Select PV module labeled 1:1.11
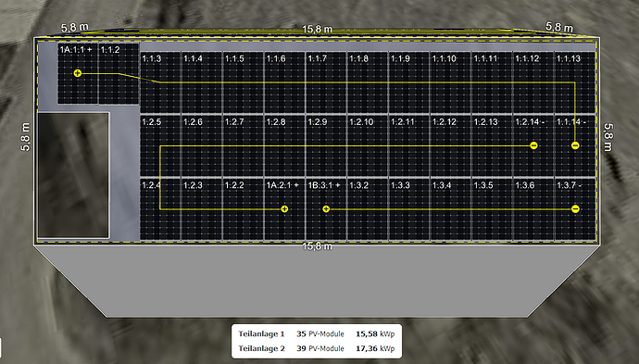Screen dimensions: 639x364 [x=492, y=82]
